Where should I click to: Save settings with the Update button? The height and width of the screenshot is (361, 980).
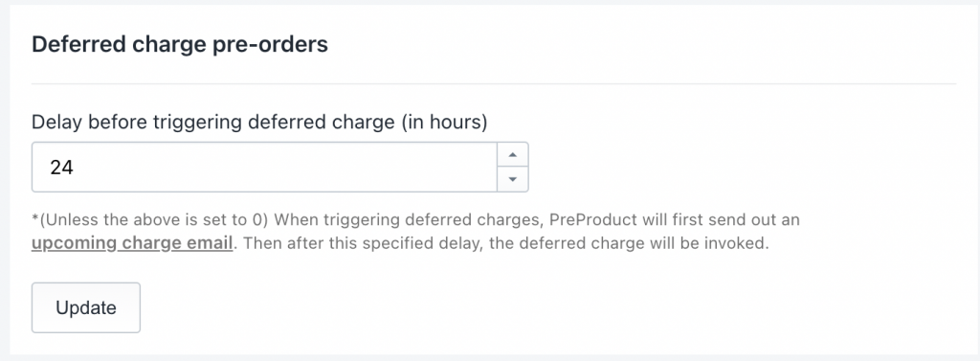[x=86, y=307]
